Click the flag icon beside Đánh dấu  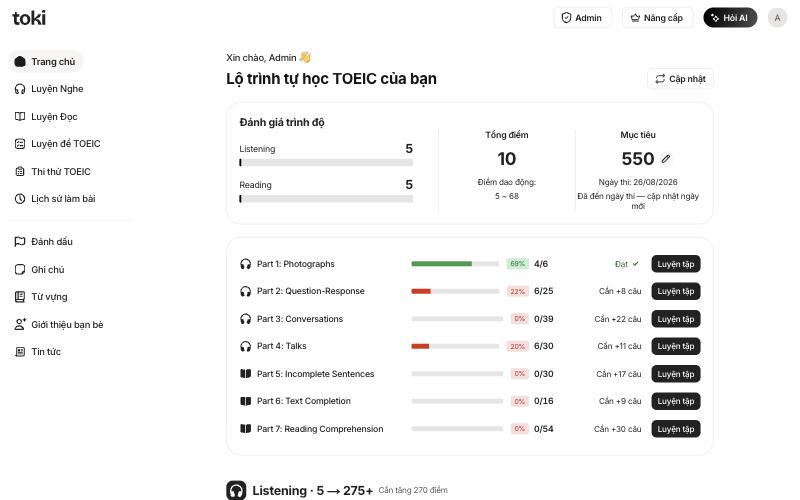pyautogui.click(x=20, y=242)
